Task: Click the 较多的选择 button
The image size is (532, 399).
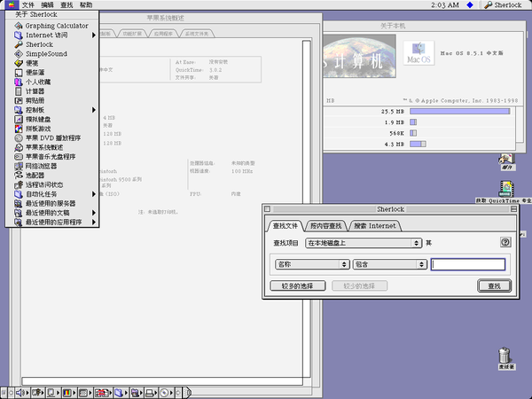Action: coord(298,286)
